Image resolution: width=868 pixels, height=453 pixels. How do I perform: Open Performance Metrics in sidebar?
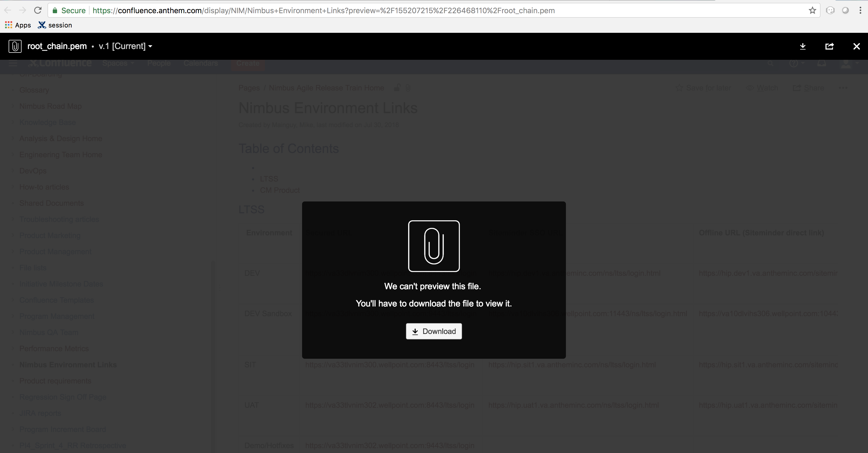[54, 349]
